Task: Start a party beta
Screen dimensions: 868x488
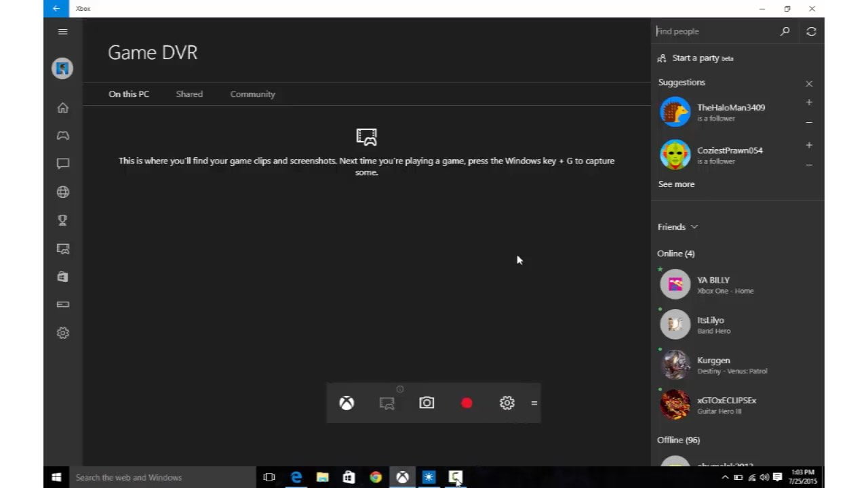Action: (x=696, y=58)
